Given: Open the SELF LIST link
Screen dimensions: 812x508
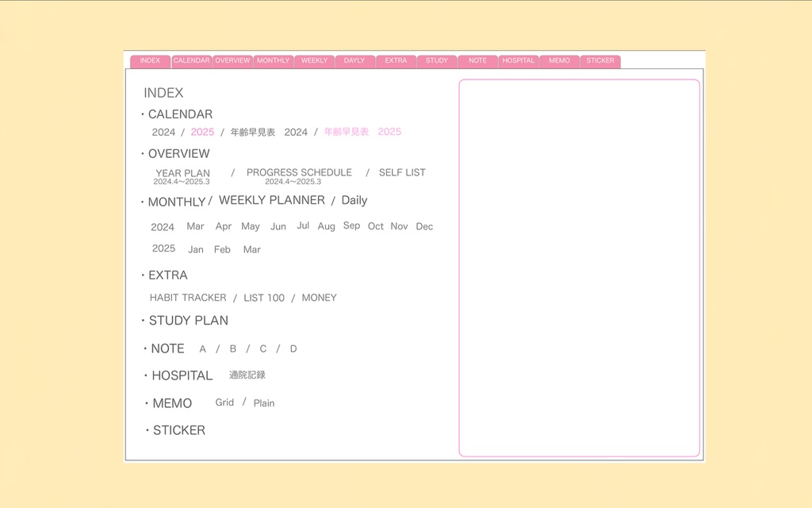Looking at the screenshot, I should tap(402, 172).
